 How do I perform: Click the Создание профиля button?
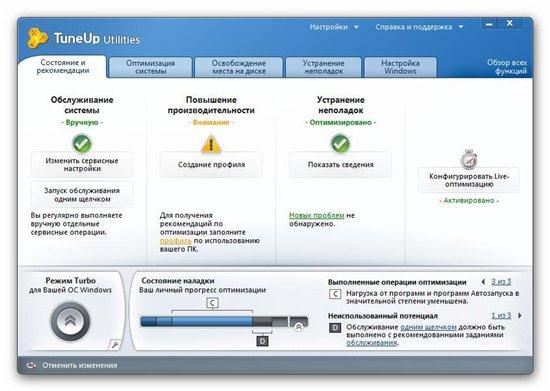(x=211, y=164)
